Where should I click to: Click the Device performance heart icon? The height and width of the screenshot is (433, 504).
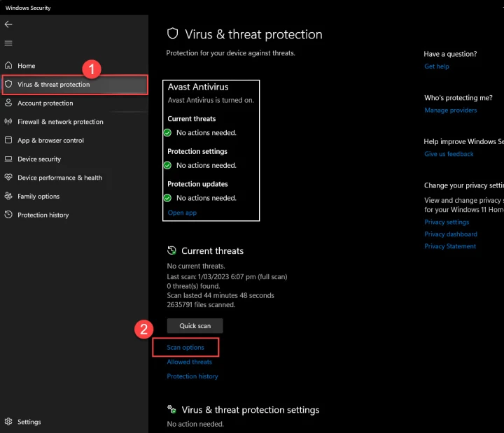(x=8, y=177)
